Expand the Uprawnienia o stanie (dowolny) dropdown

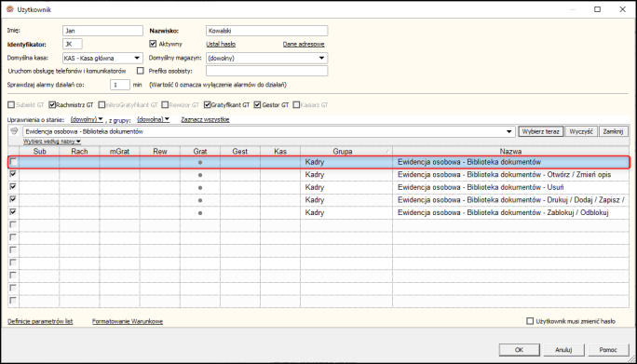coord(87,119)
